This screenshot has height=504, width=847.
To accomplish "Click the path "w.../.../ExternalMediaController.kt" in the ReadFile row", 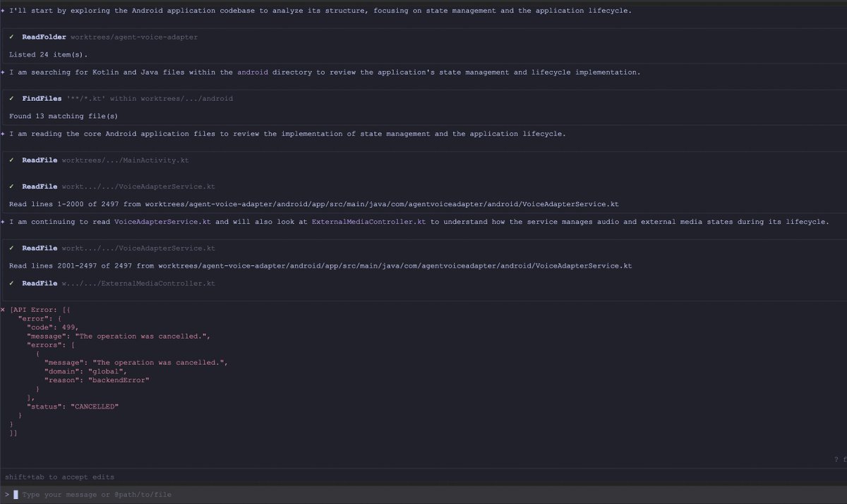I will 138,284.
